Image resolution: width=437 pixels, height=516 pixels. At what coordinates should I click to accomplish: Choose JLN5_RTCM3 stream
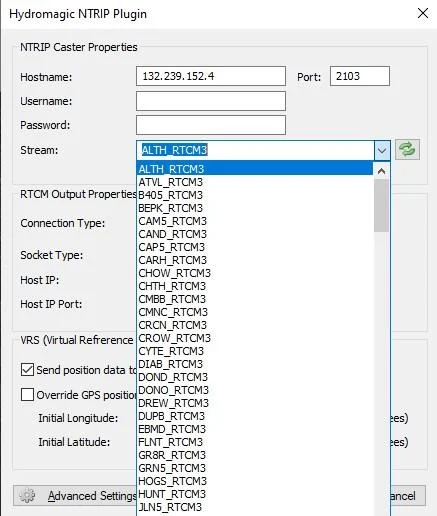(x=255, y=507)
